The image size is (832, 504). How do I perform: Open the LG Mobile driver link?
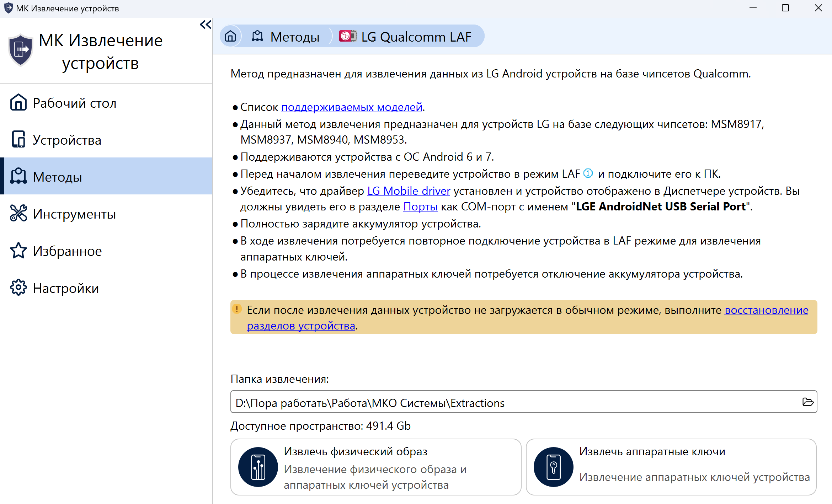click(409, 191)
